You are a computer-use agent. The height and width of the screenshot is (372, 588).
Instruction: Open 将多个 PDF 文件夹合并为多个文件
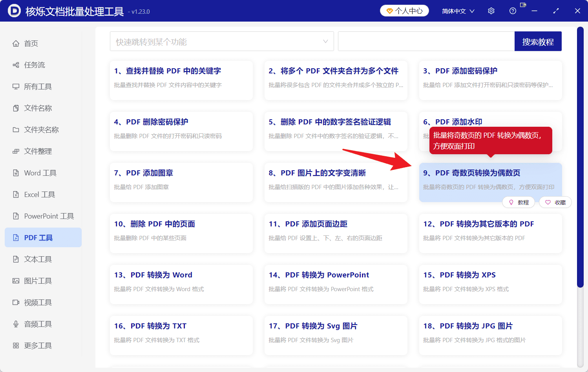click(336, 80)
